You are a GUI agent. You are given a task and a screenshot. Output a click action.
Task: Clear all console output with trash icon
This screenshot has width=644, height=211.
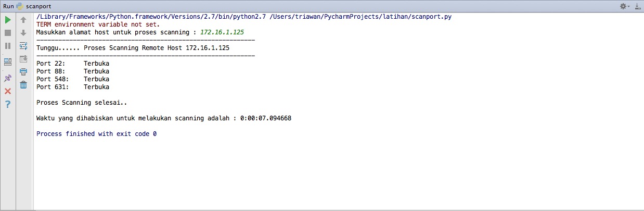click(x=23, y=85)
